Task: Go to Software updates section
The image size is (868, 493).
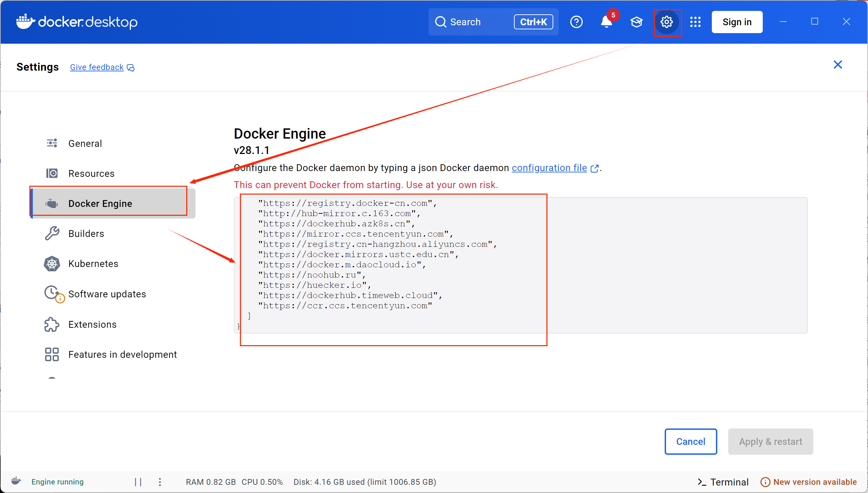Action: [107, 294]
